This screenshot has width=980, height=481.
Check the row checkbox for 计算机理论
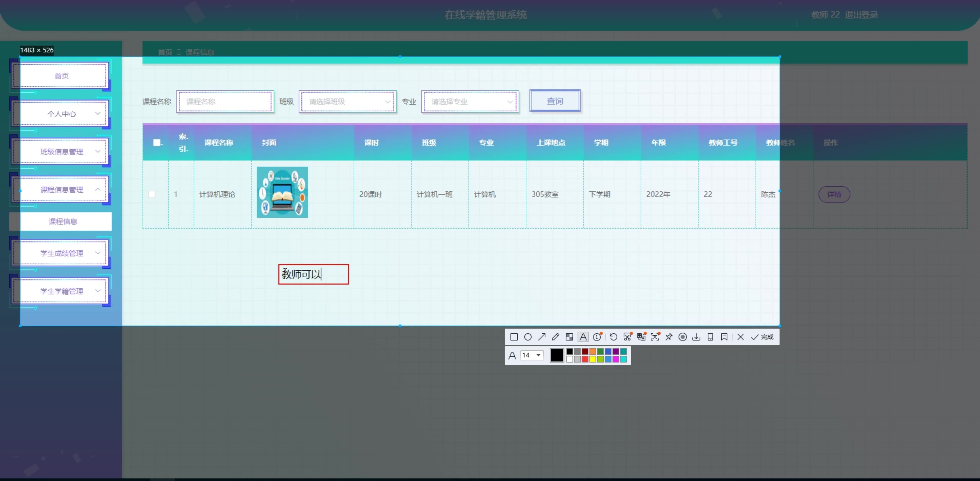(151, 194)
